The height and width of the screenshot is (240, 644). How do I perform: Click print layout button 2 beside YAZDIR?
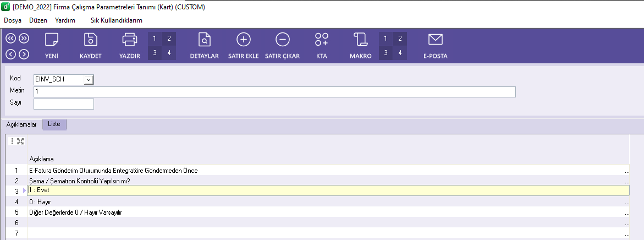coord(169,39)
